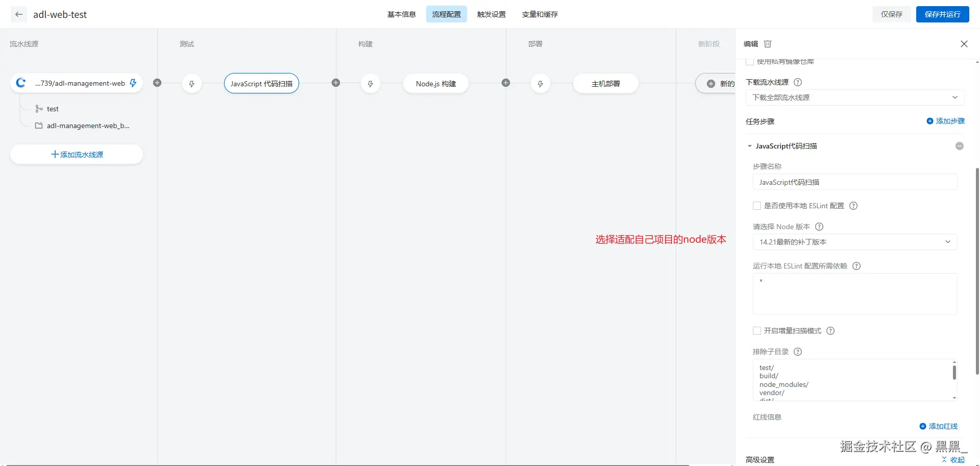The width and height of the screenshot is (980, 466).
Task: Click the edit panel's vertical scrollbar
Action: (x=977, y=271)
